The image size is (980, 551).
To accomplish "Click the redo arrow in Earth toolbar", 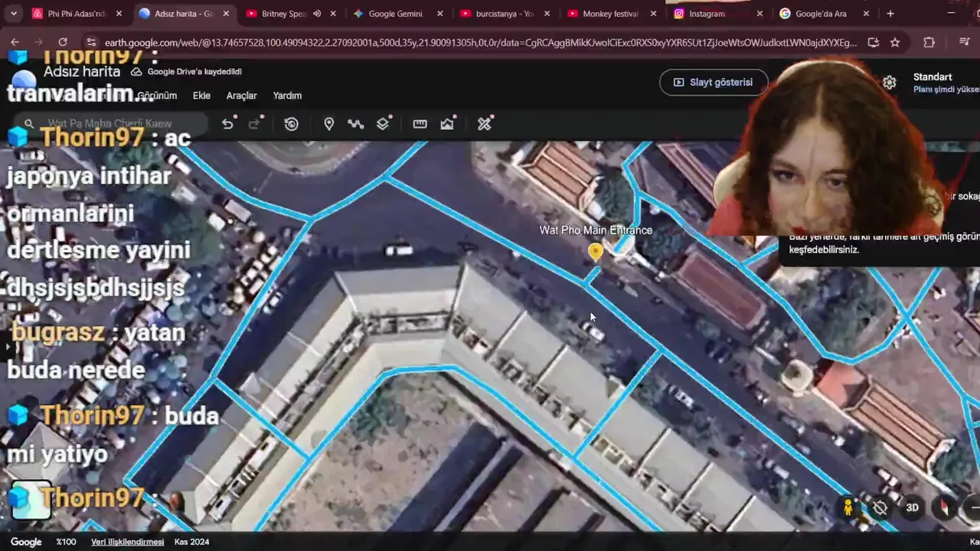I will (254, 124).
